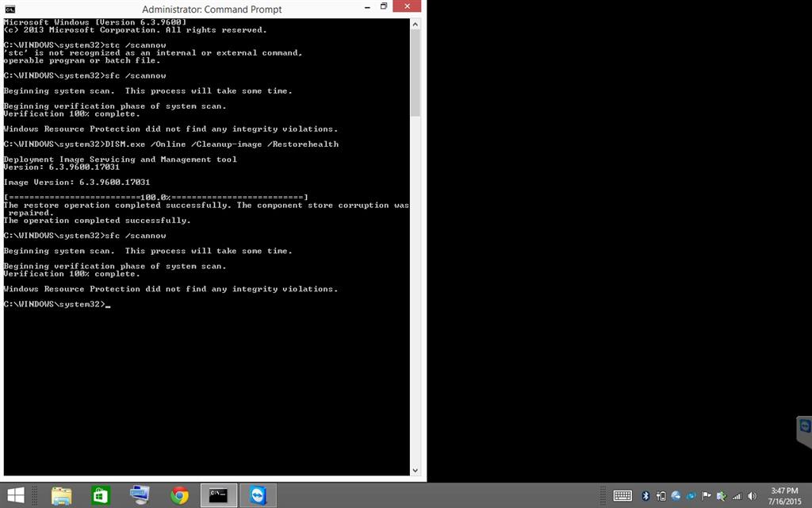Viewport: 812px width, 508px height.
Task: Click the Safely Remove Hardware tray icon
Action: (722, 496)
